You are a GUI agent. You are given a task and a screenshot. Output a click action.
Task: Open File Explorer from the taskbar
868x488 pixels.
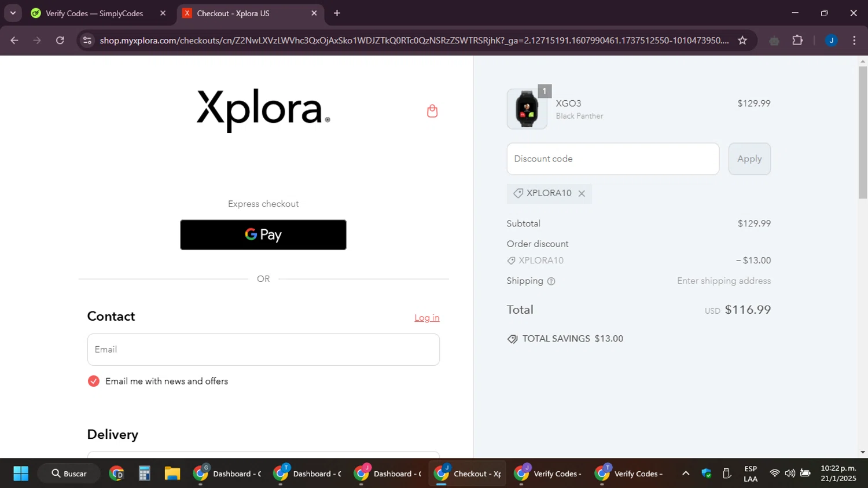tap(172, 474)
